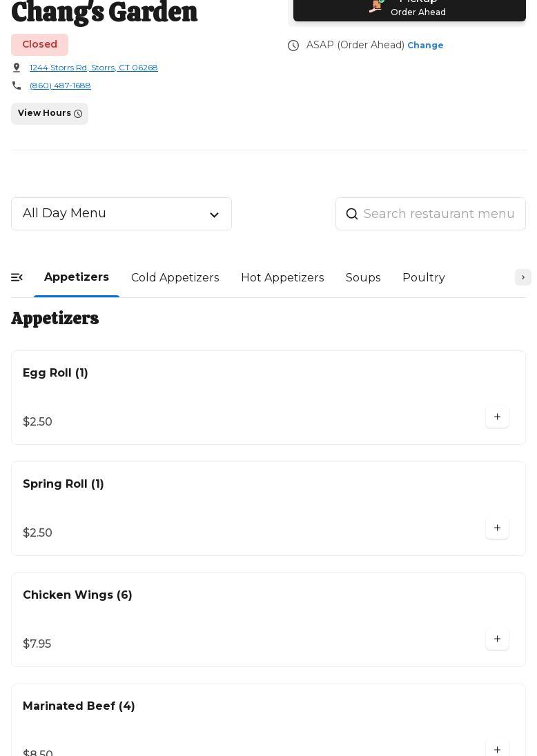The height and width of the screenshot is (756, 537).
Task: Click the Search restaurant menu field
Action: [439, 214]
